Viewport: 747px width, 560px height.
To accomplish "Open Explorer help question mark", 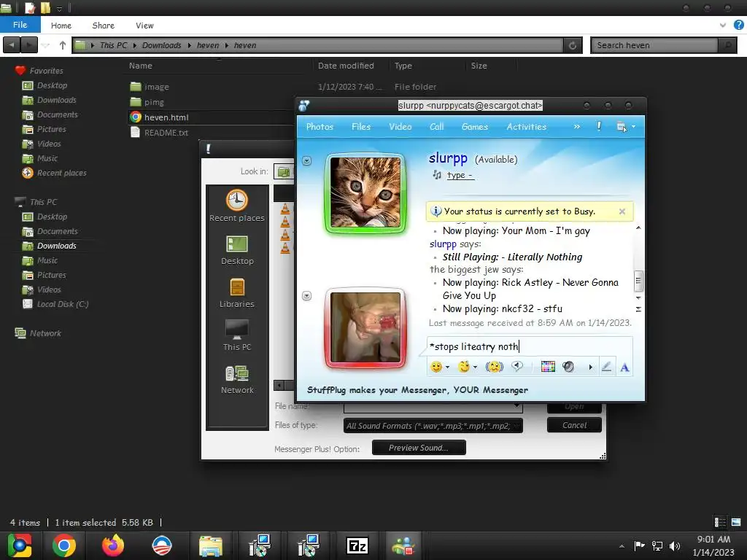I will (738, 25).
